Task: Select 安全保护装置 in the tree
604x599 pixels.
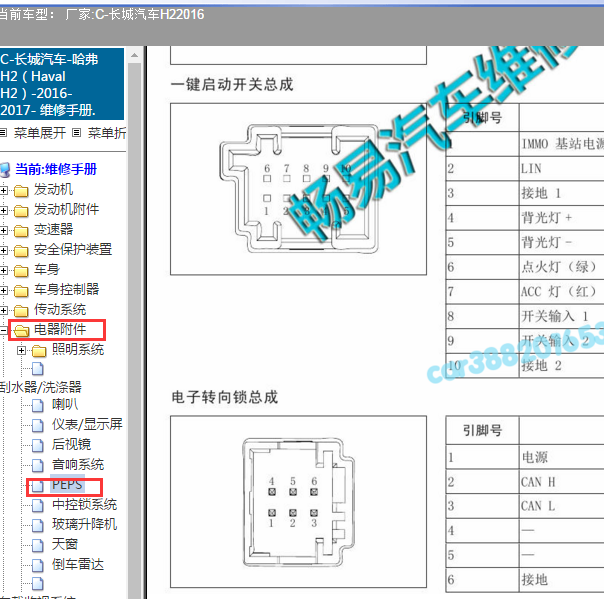Action: tap(73, 249)
